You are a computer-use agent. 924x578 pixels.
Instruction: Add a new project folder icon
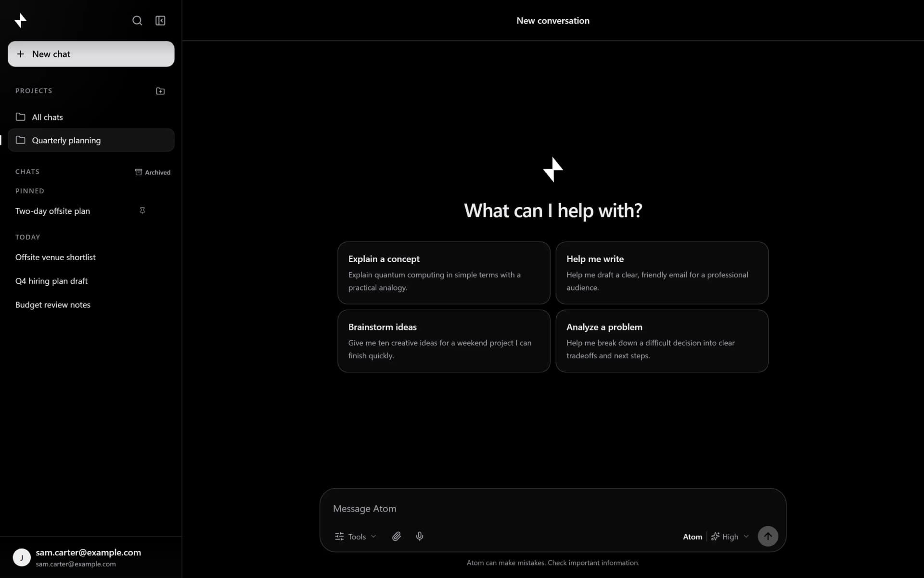(x=160, y=91)
